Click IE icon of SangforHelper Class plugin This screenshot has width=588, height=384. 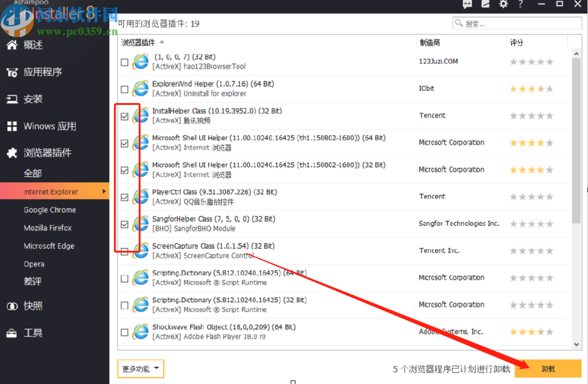click(141, 224)
